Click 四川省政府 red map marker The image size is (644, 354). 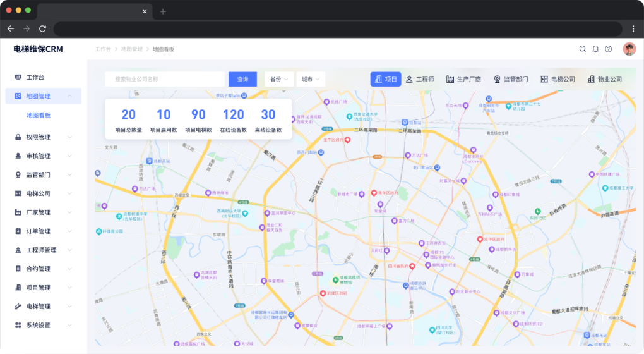point(412,266)
